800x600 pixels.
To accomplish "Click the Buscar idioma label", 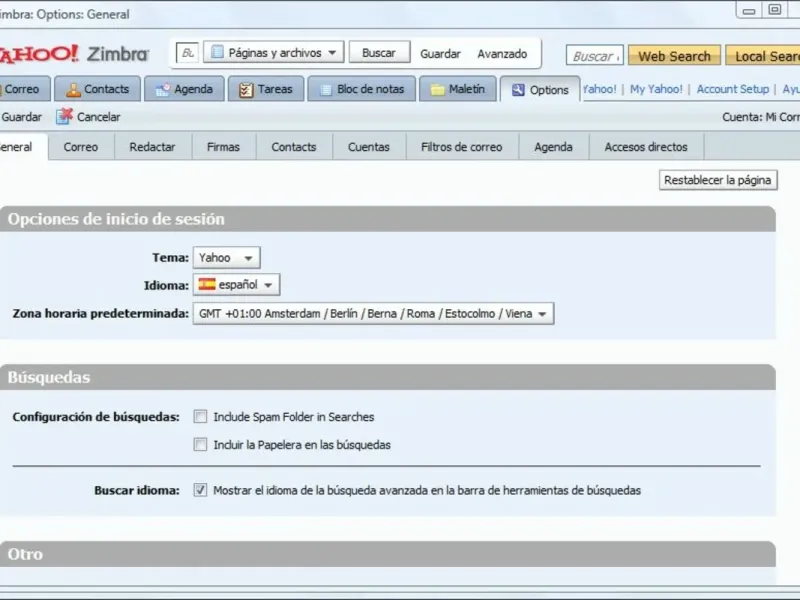I will coord(137,490).
